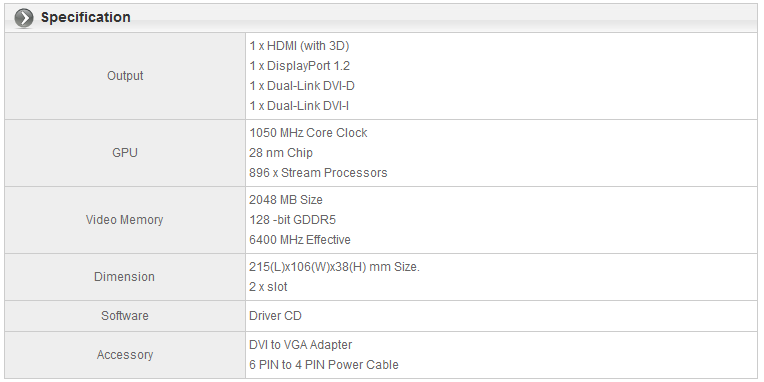Select 6400 MHz Effective text
This screenshot has height=382, width=764.
click(x=300, y=240)
